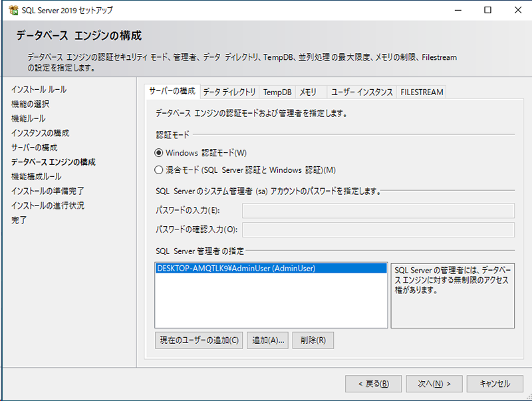Select Windows 認証モード radio button

(158, 153)
